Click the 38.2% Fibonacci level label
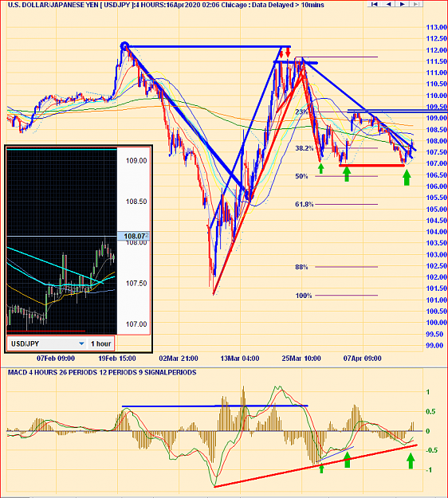 pos(305,148)
